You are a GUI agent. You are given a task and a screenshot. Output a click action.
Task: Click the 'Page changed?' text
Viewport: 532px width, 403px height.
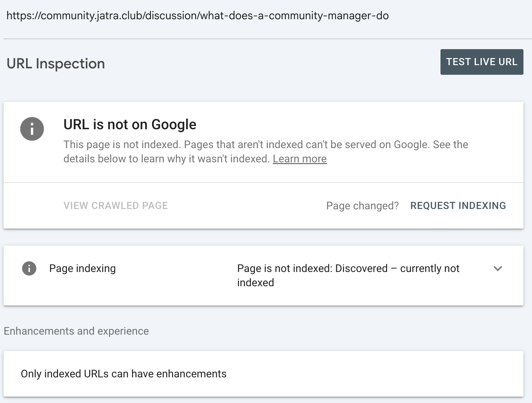[x=363, y=206]
